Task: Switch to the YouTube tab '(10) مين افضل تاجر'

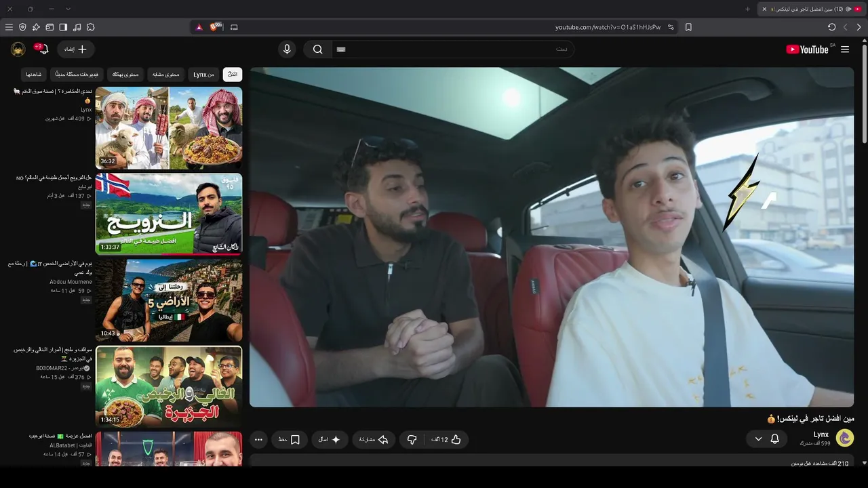Action: 812,9
